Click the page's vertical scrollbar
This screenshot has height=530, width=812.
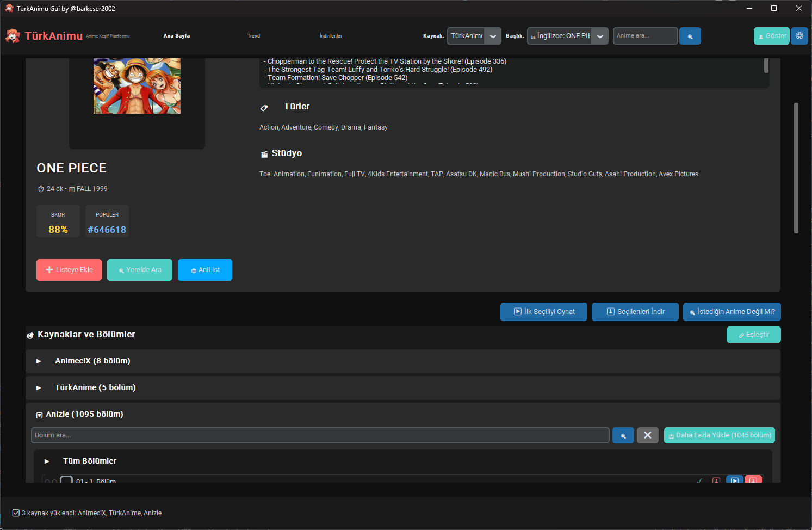796,169
